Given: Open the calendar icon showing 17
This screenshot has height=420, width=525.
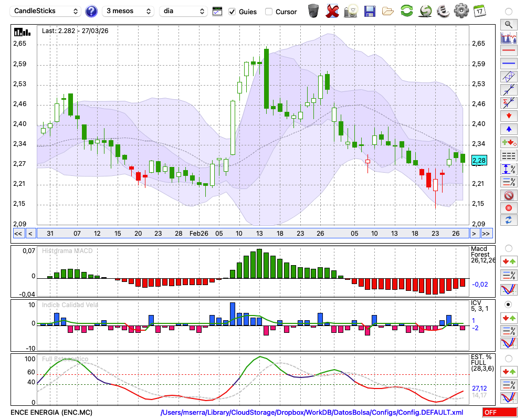Looking at the screenshot, I should pyautogui.click(x=479, y=10).
